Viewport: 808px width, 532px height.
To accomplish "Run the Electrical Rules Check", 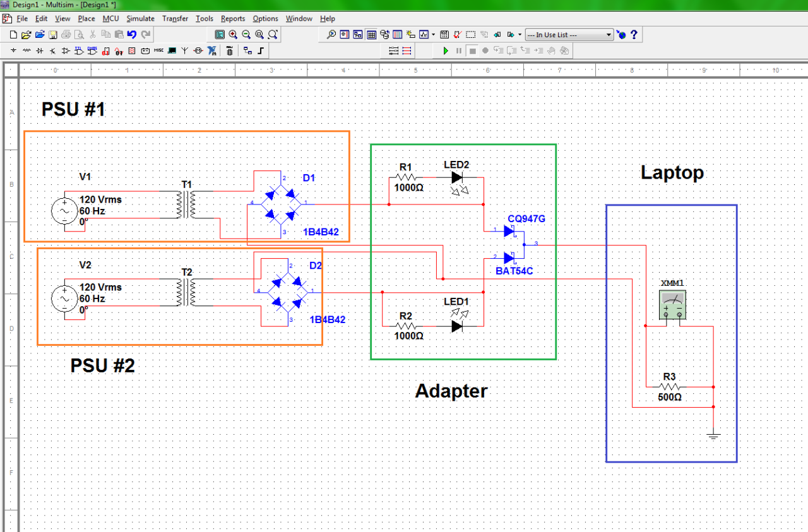I will [457, 35].
